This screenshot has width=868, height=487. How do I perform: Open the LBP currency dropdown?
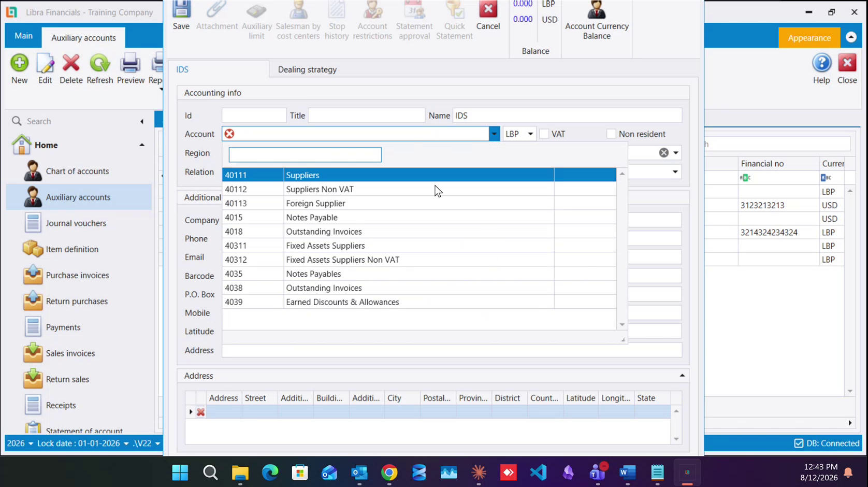(x=530, y=134)
